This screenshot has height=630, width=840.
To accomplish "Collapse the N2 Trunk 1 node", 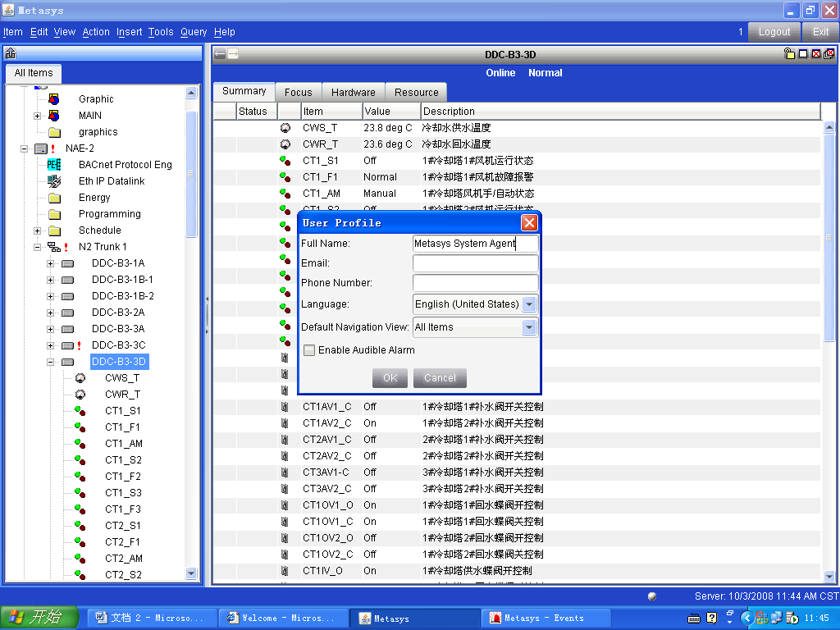I will tap(38, 247).
